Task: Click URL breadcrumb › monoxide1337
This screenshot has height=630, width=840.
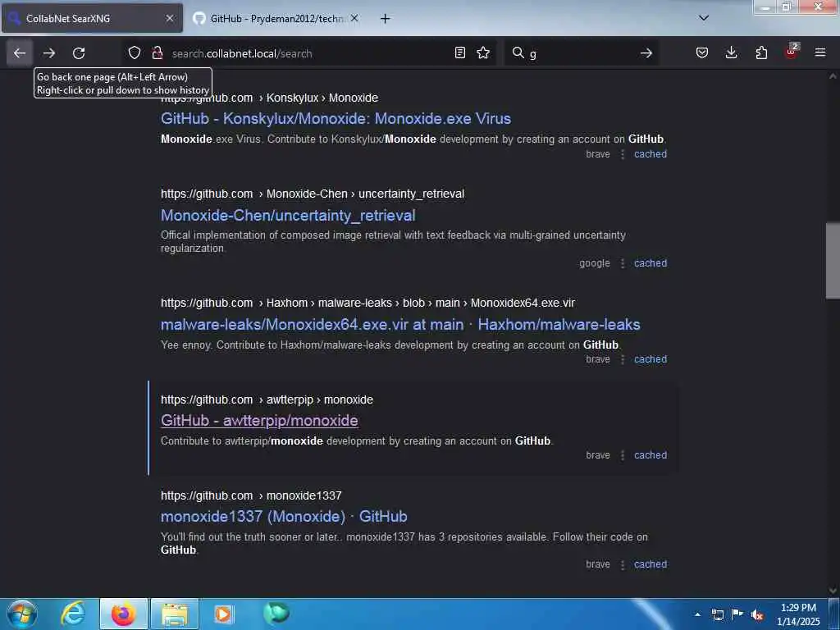Action: [x=300, y=496]
